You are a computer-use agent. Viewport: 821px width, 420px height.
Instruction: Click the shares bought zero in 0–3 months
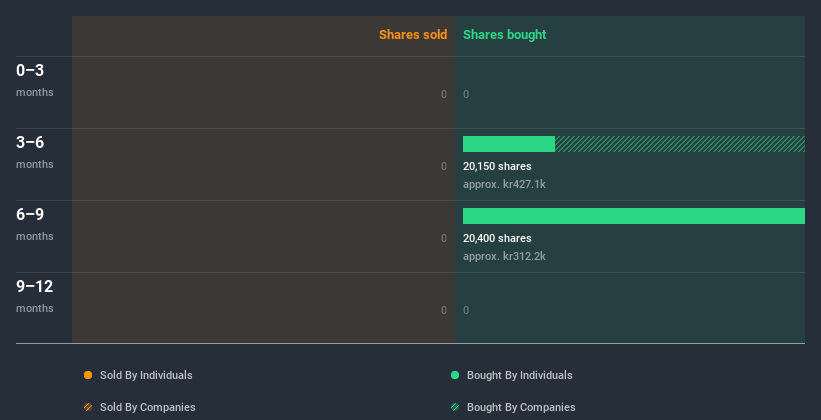(466, 94)
